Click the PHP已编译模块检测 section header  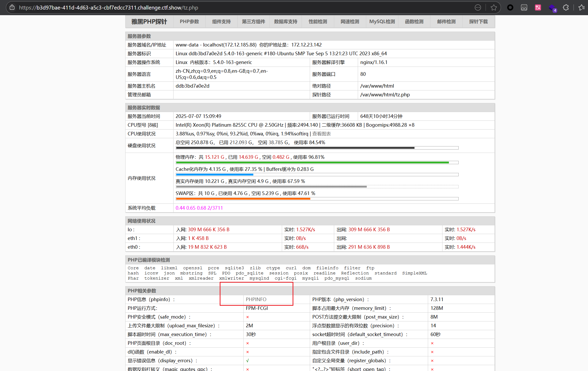pos(310,260)
